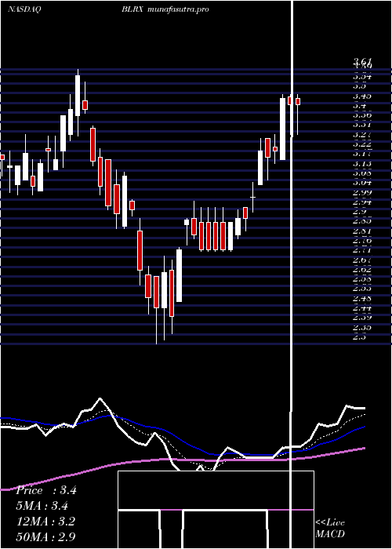This screenshot has width=392, height=549.
Task: Click the munafasutra.pro site label
Action: [x=179, y=9]
